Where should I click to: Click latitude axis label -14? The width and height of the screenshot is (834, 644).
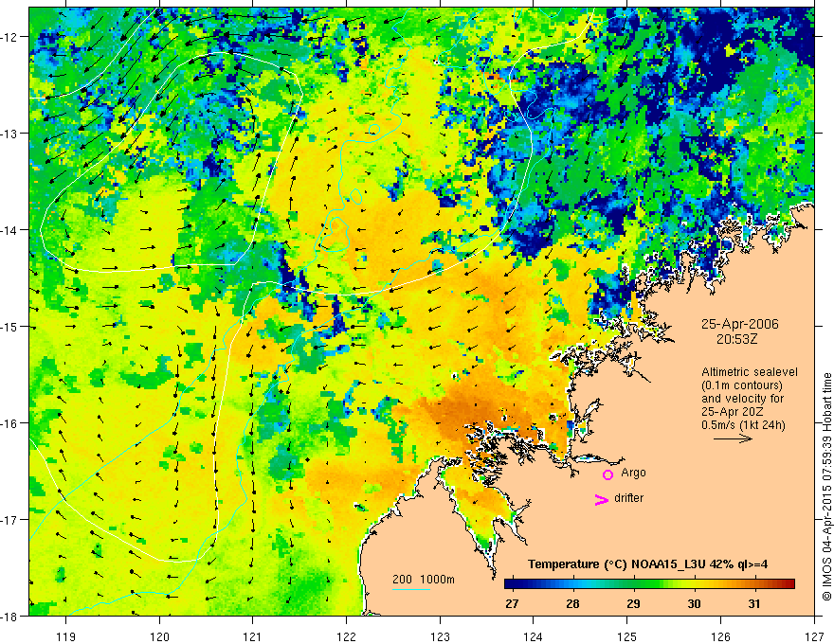(x=9, y=230)
